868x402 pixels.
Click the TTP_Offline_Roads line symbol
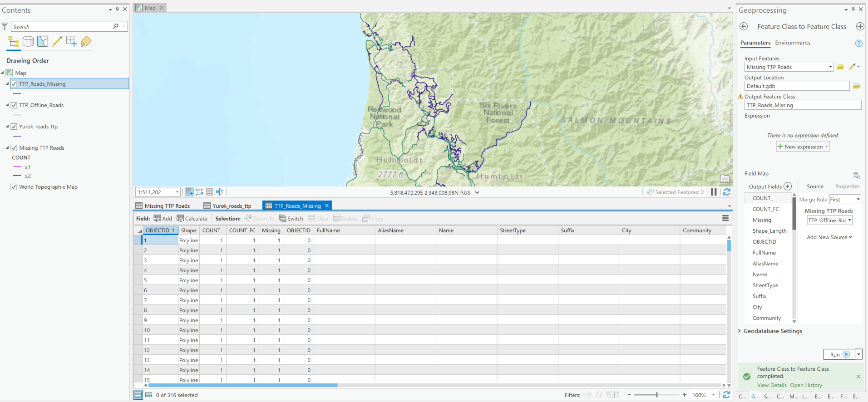point(17,115)
